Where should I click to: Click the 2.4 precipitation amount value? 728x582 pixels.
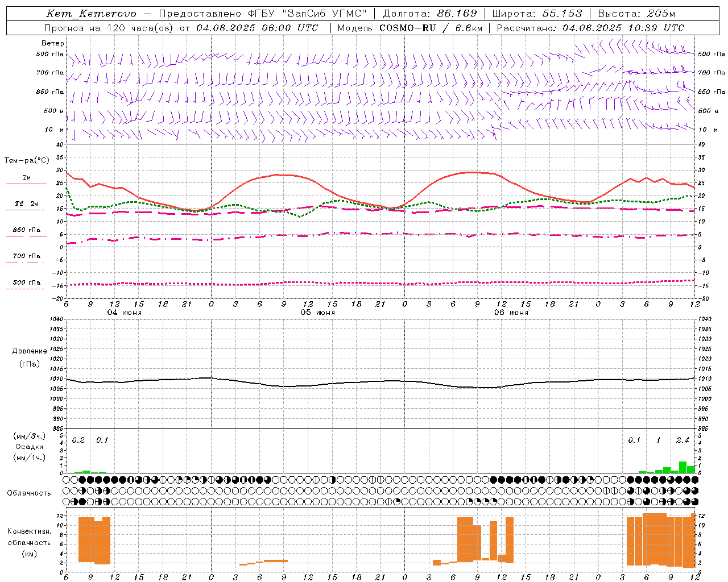[x=682, y=440]
